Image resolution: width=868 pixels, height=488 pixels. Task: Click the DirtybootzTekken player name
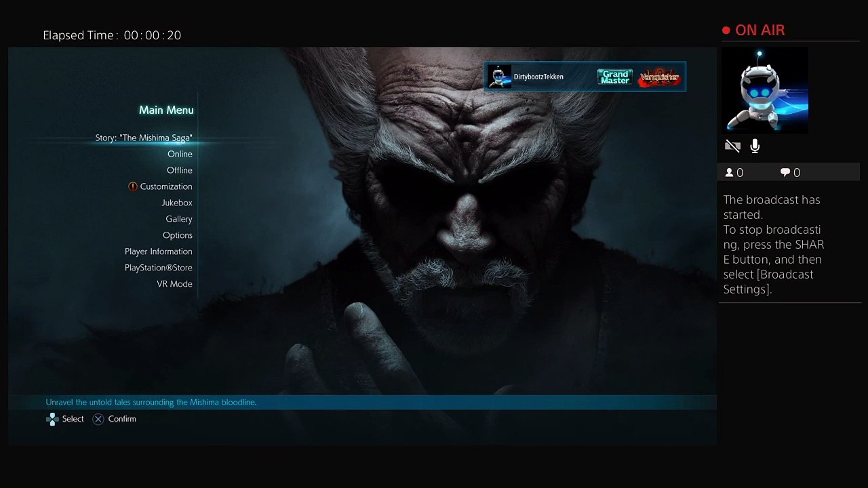tap(538, 77)
